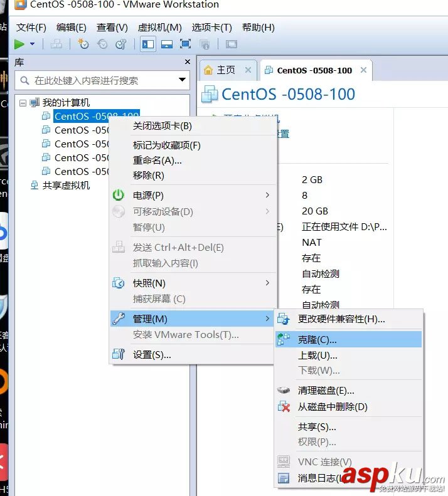This screenshot has height=496, width=448.
Task: Choose 关闭选项卡(B) in context menu
Action: (193, 126)
